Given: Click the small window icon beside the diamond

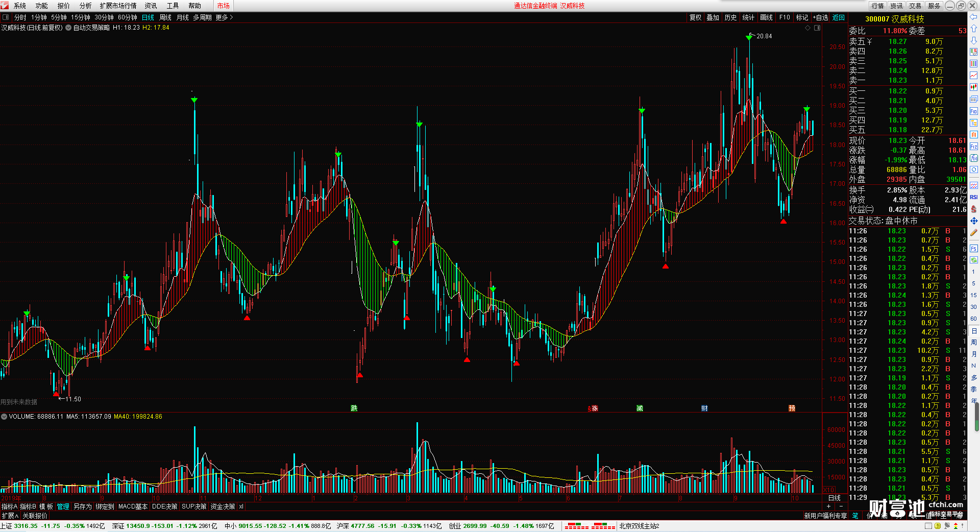Looking at the screenshot, I should (817, 28).
